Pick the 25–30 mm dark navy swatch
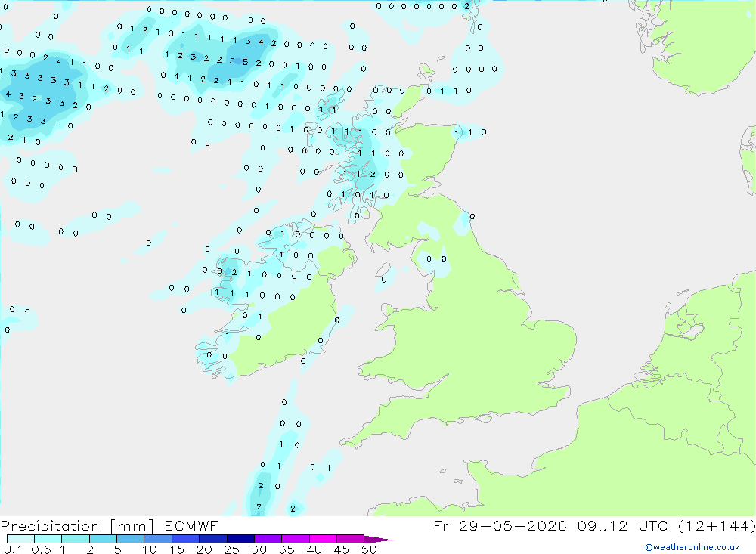This screenshot has width=756, height=554. pos(240,539)
